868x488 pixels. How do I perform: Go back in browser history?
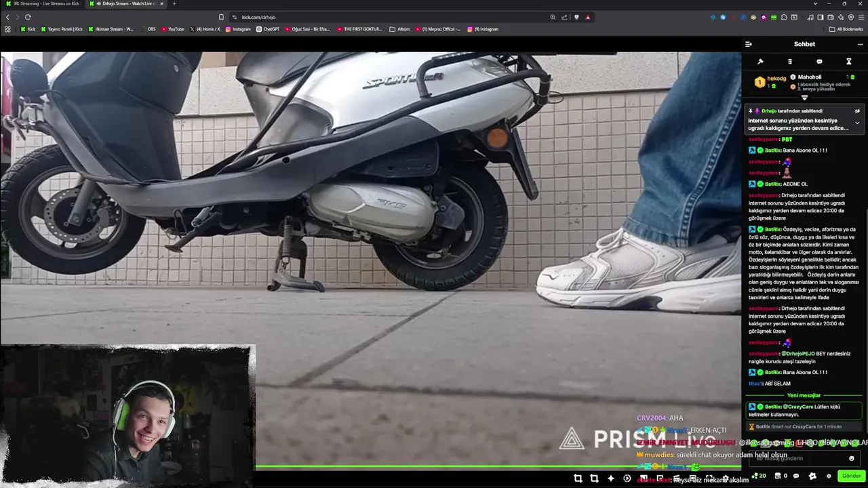pyautogui.click(x=7, y=17)
